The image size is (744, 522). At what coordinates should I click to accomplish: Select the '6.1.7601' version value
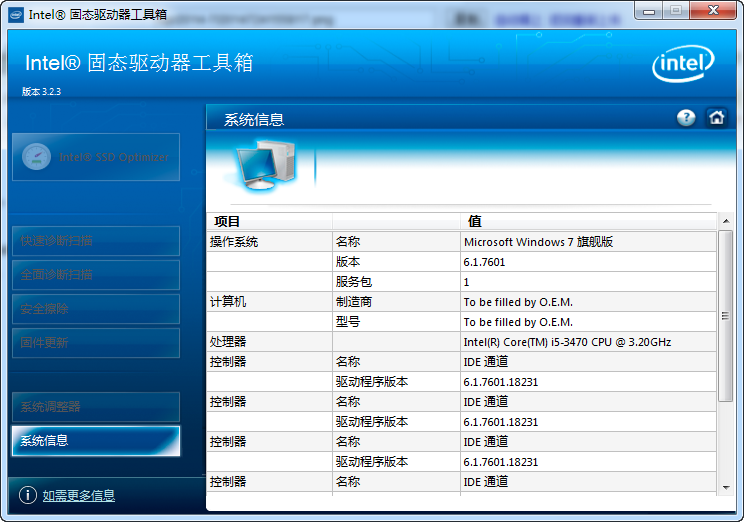click(x=484, y=262)
